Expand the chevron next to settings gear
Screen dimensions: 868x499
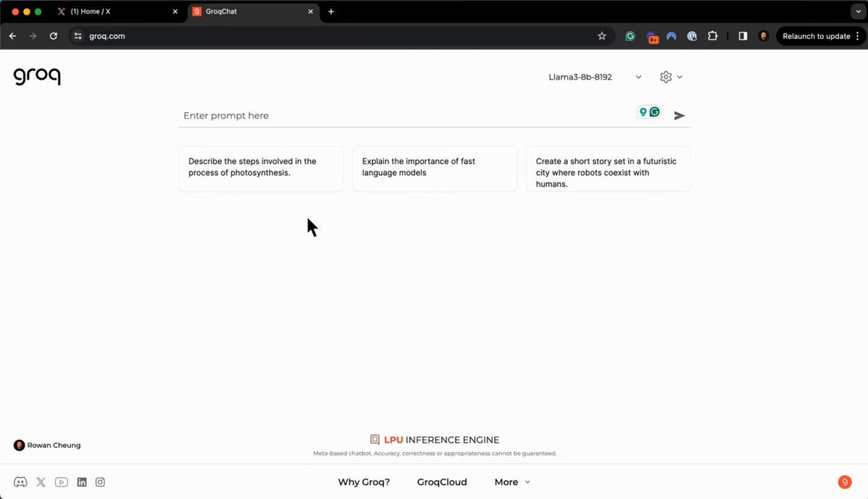[680, 77]
